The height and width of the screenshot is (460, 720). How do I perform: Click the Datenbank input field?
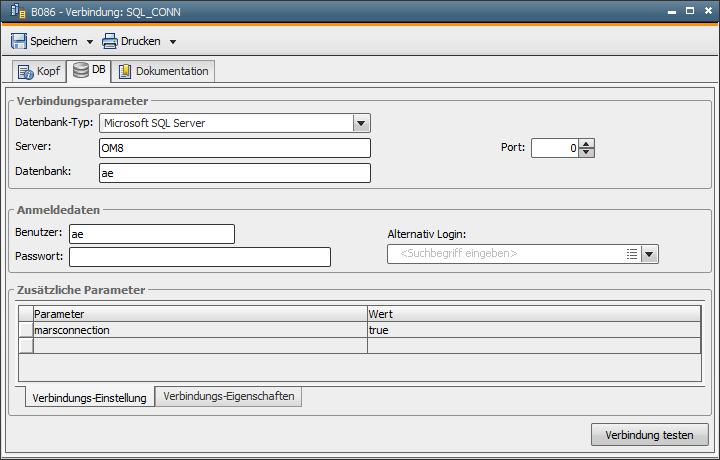pyautogui.click(x=234, y=173)
